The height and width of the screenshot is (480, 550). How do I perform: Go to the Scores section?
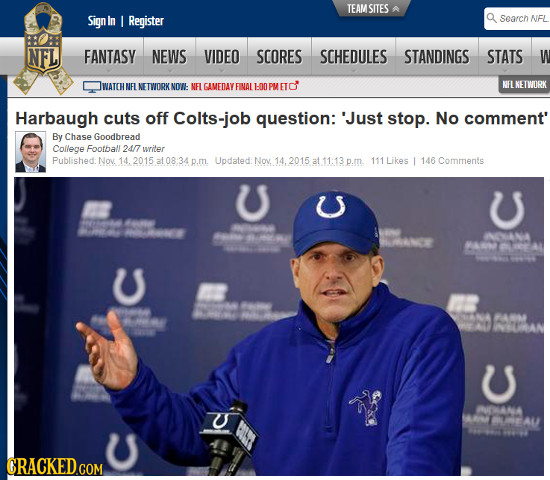pyautogui.click(x=279, y=56)
